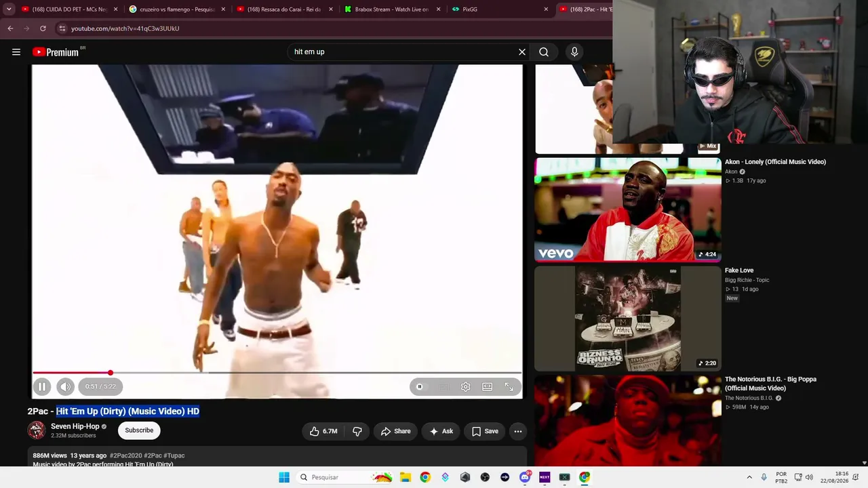Open the Seven Hip-Hop channel name link
This screenshot has width=868, height=488.
[75, 426]
